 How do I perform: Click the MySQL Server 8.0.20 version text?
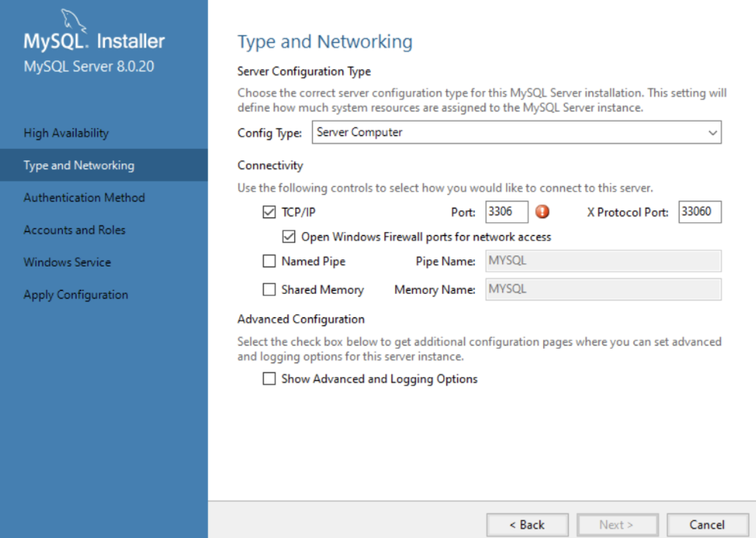pyautogui.click(x=89, y=67)
